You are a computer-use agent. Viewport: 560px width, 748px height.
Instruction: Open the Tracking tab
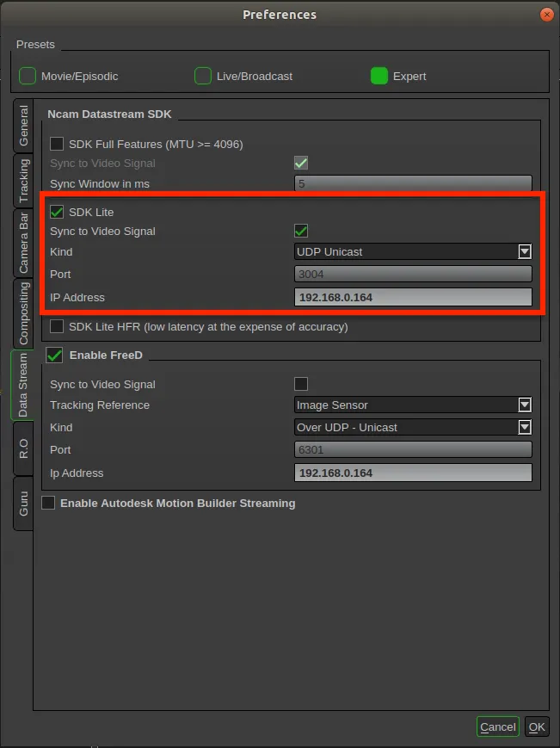pos(23,181)
